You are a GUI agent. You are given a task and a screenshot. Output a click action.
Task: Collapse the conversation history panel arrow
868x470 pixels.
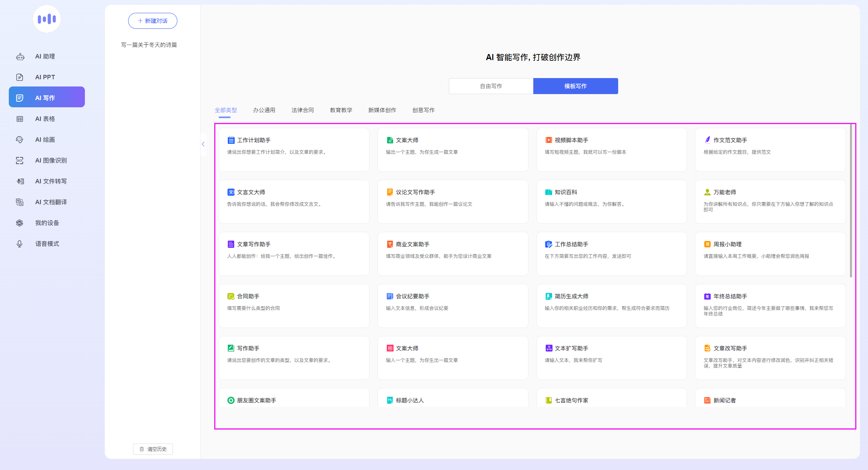[203, 144]
